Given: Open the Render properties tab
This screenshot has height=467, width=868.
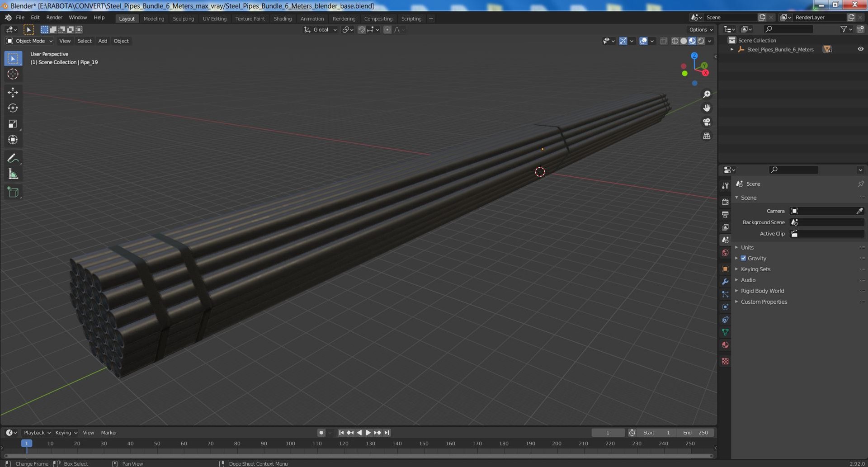Looking at the screenshot, I should [x=725, y=202].
